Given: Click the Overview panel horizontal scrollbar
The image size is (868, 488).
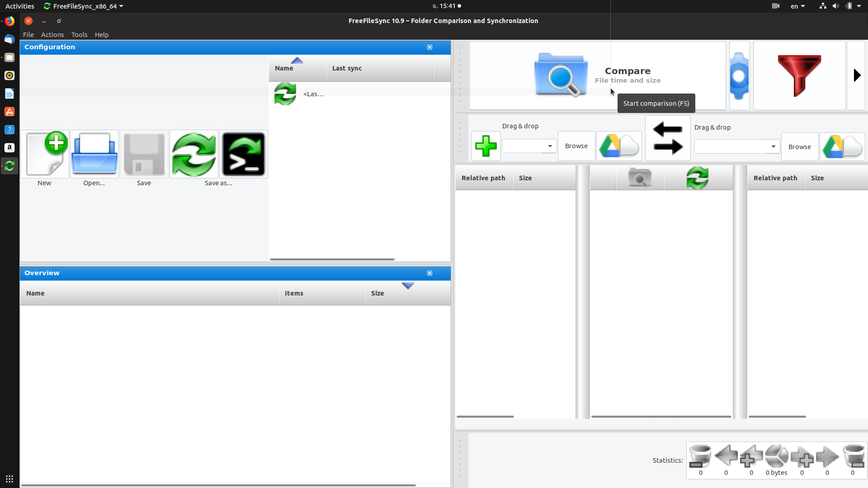Looking at the screenshot, I should point(218,485).
